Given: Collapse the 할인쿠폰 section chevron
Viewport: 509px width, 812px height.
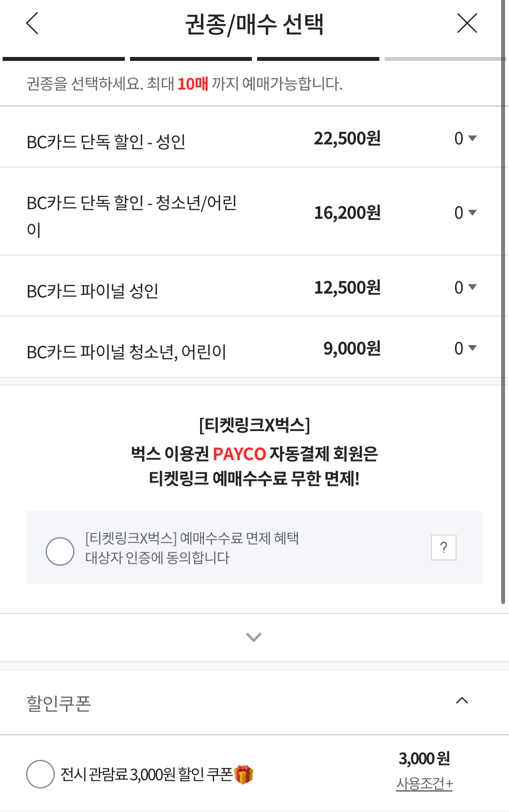Looking at the screenshot, I should click(462, 700).
